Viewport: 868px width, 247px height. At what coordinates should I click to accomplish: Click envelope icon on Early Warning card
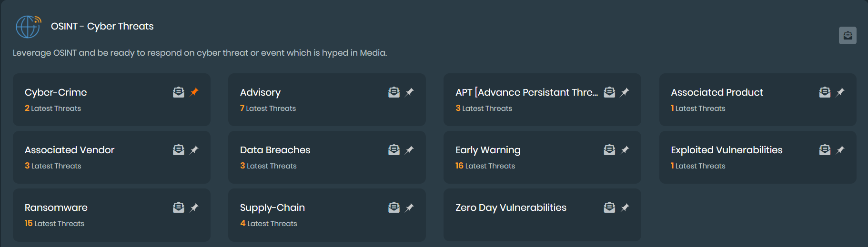pos(609,150)
